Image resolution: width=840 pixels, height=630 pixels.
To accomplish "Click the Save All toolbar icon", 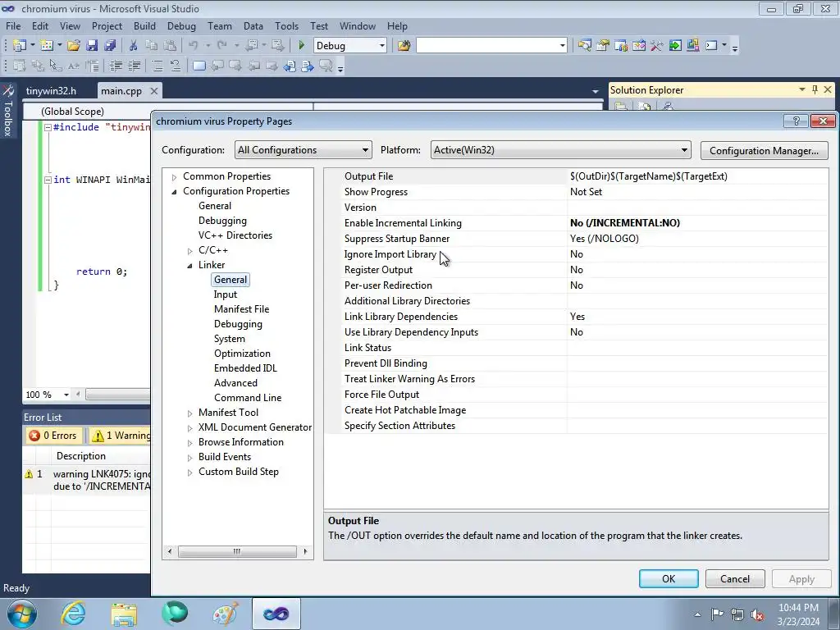I will point(110,46).
